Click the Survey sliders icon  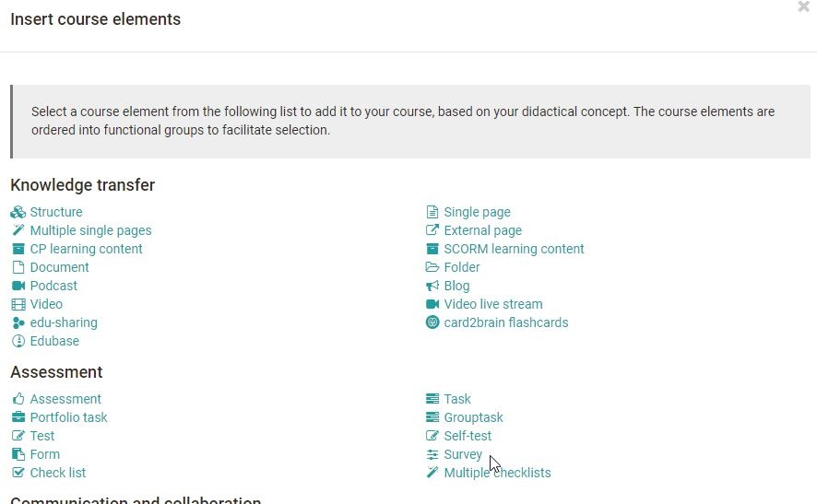coord(432,454)
